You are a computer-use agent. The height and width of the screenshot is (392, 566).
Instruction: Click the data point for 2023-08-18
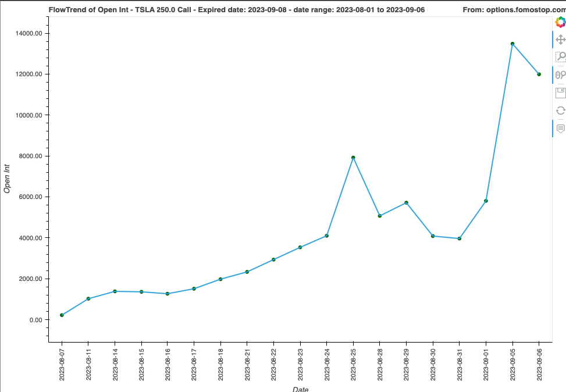(x=220, y=279)
